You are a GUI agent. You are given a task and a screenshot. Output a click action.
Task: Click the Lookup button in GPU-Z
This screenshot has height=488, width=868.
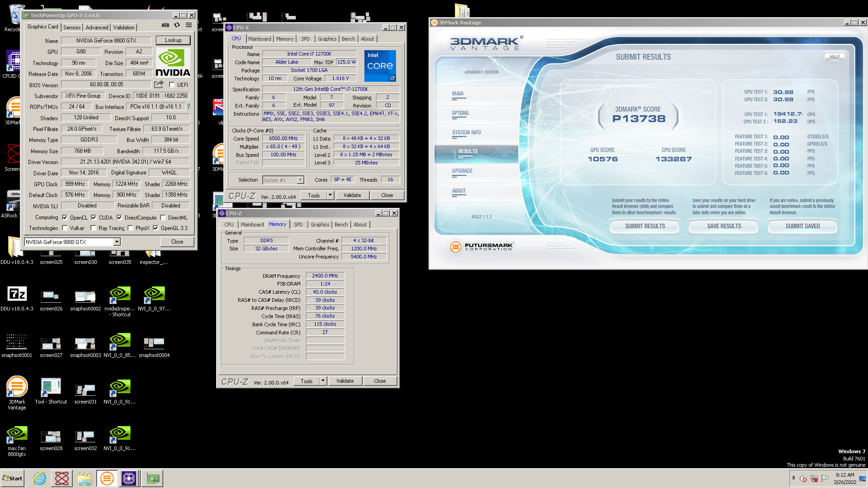click(173, 40)
